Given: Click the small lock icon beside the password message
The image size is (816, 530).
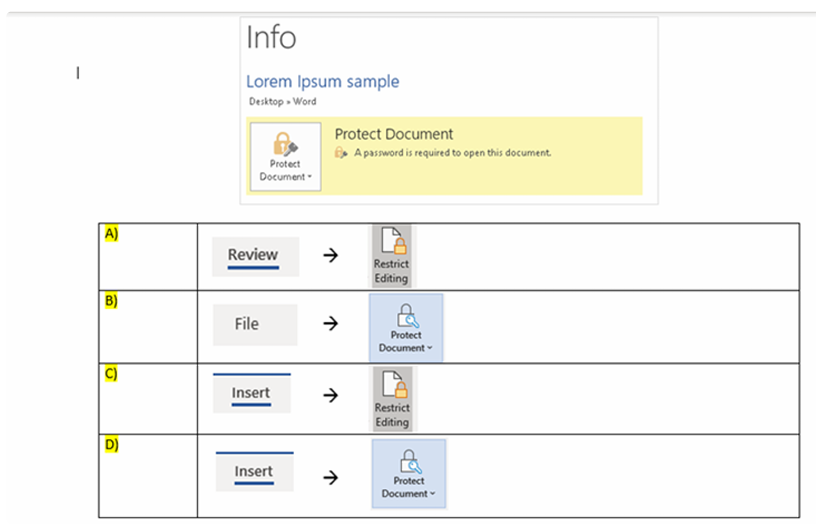Looking at the screenshot, I should pos(341,153).
